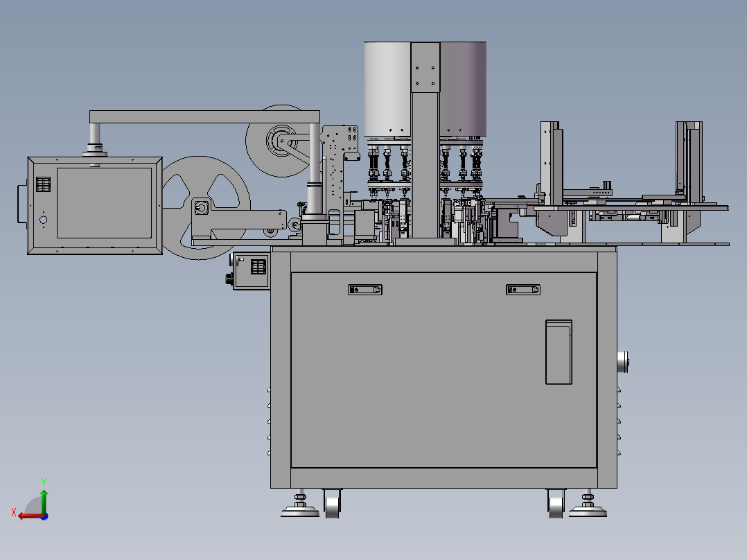The height and width of the screenshot is (560, 747).
Task: Select the left door latch on cabinet
Action: (x=365, y=290)
